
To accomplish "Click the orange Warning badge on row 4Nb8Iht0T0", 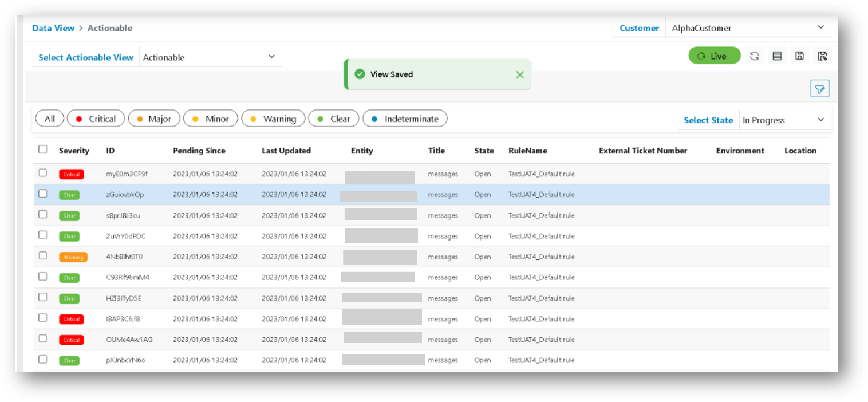I will [73, 257].
